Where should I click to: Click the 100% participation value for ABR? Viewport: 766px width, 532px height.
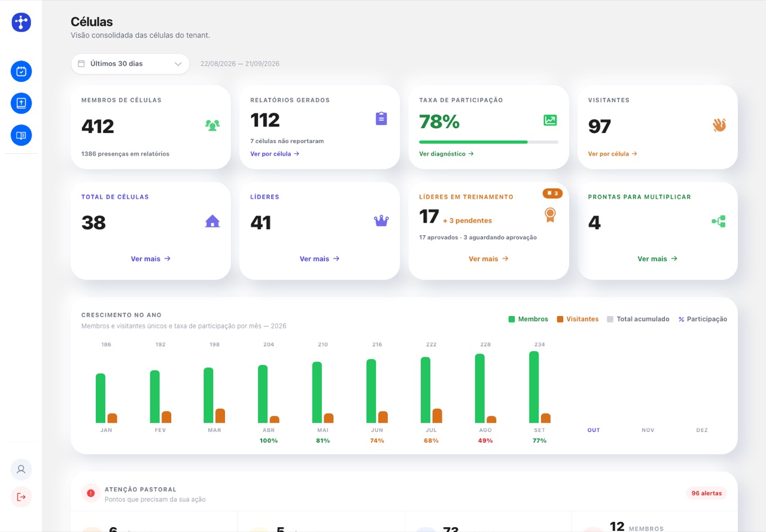tap(269, 441)
